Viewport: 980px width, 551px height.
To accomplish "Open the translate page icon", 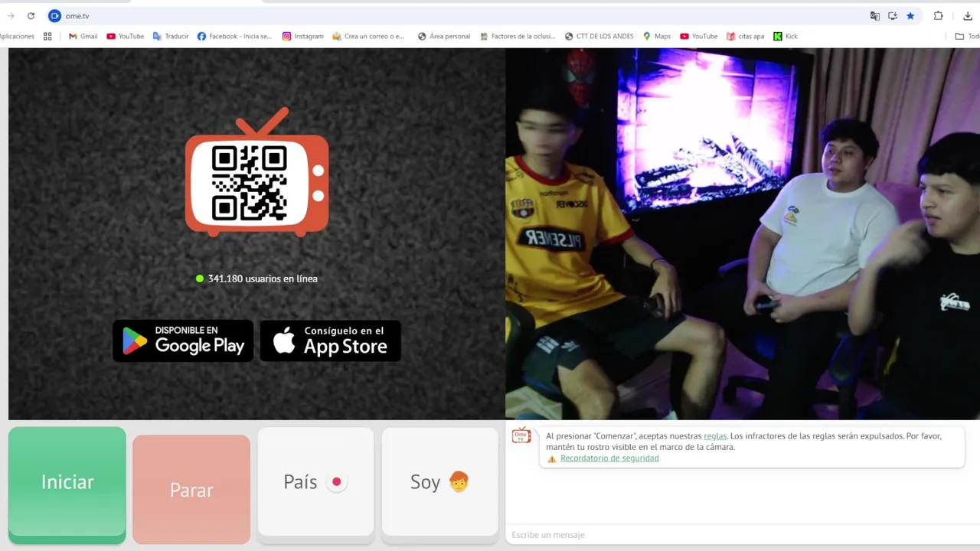I will tap(875, 15).
